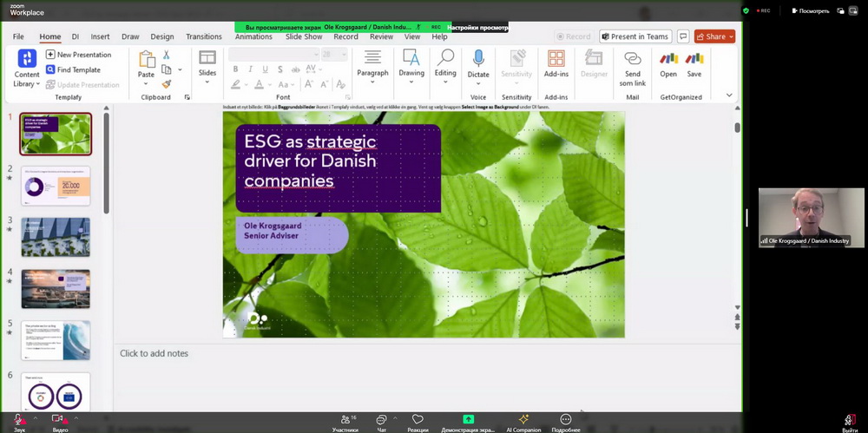Click Present in Teams button
The height and width of the screenshot is (433, 868).
click(635, 36)
